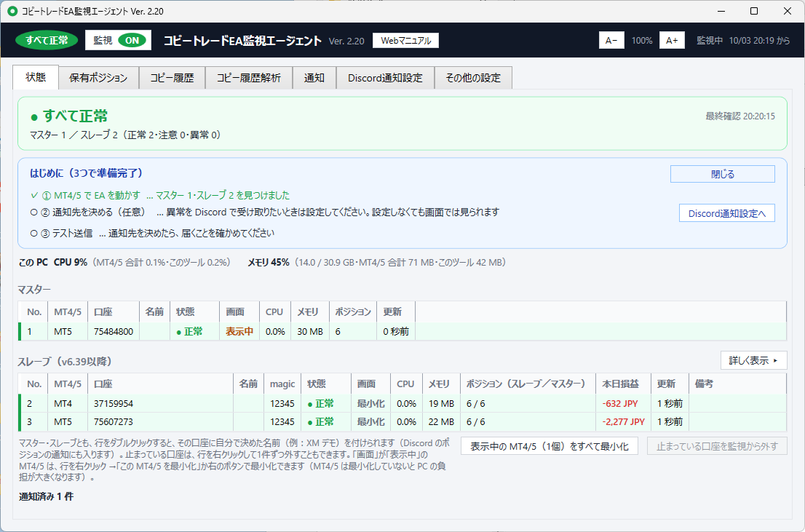Click step ③ テスト送信 text
This screenshot has width=805, height=532.
tap(67, 233)
